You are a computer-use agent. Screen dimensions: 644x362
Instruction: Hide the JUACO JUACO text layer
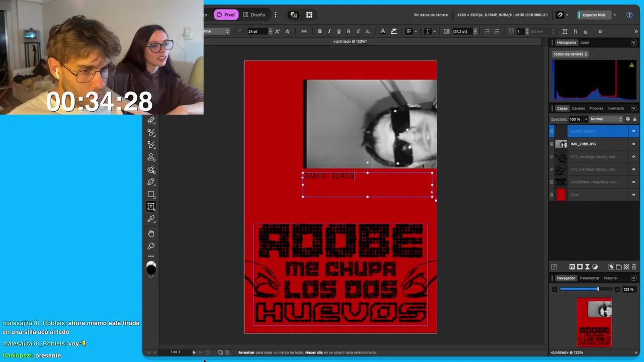coord(633,131)
